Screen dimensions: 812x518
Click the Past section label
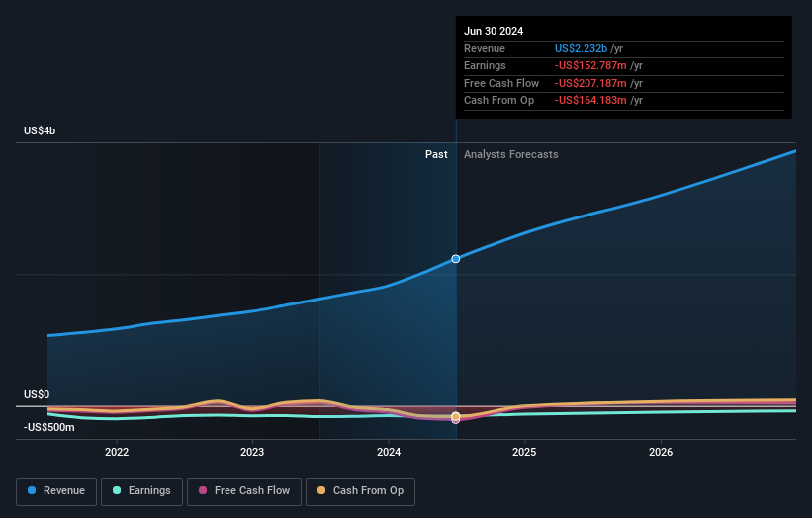tap(436, 155)
